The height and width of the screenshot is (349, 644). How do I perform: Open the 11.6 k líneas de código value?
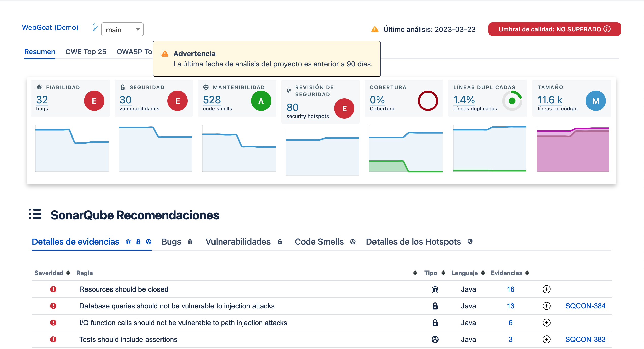coord(550,100)
